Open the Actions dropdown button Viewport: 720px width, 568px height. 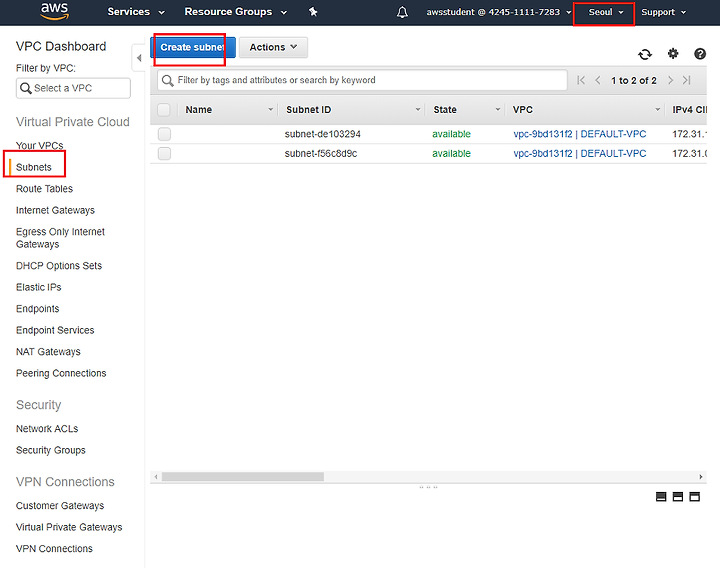(x=273, y=47)
